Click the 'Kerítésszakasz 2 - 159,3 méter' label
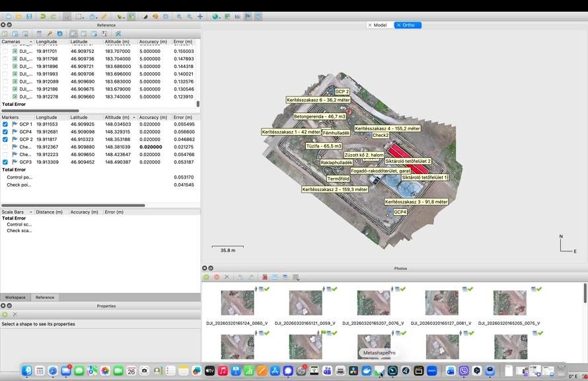Viewport: 588px width, 381px height. (335, 190)
